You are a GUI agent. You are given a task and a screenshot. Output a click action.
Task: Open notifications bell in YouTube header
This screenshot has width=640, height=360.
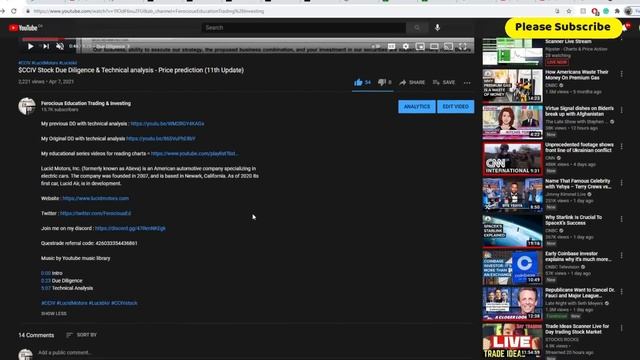(x=626, y=27)
